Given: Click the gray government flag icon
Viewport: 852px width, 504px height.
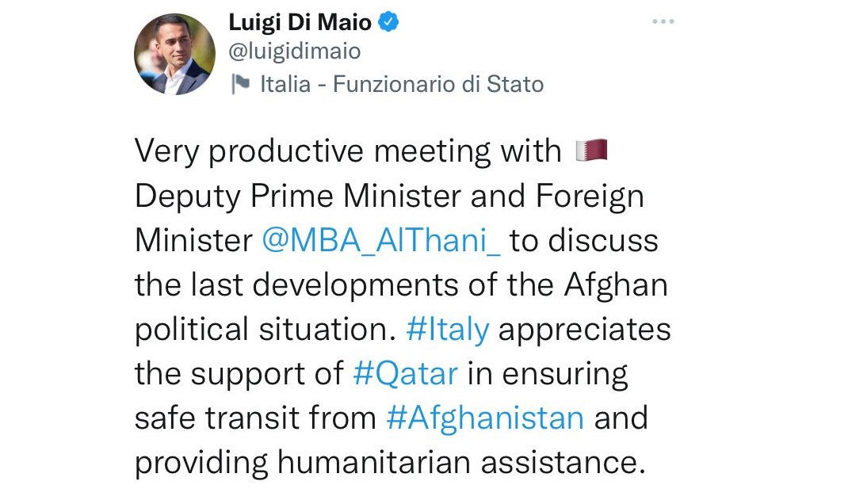Looking at the screenshot, I should [x=240, y=85].
